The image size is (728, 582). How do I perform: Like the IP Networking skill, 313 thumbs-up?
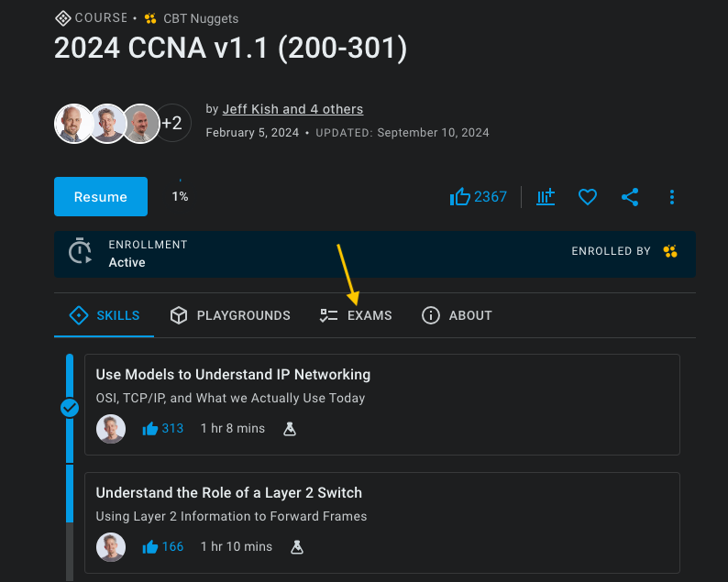tap(162, 428)
